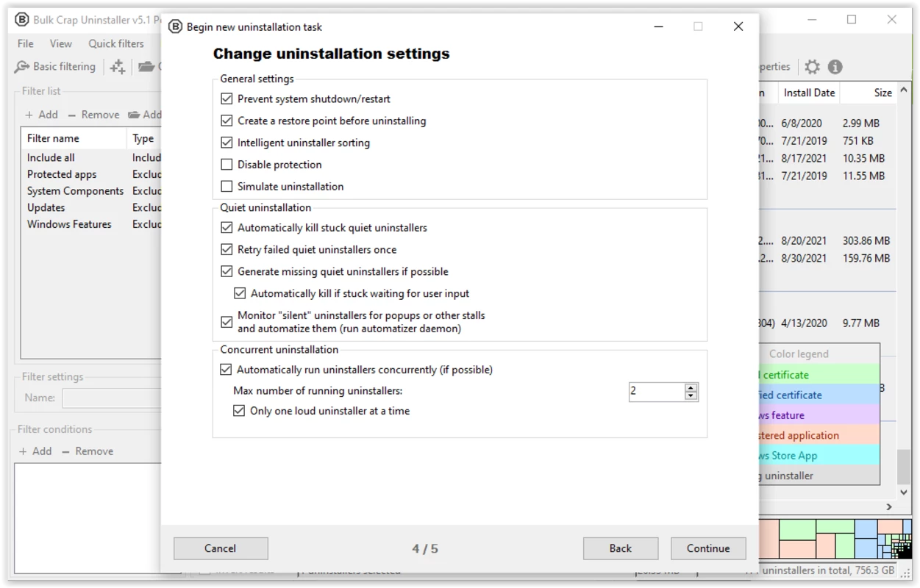
Task: Open the Quick filters menu
Action: pyautogui.click(x=116, y=43)
